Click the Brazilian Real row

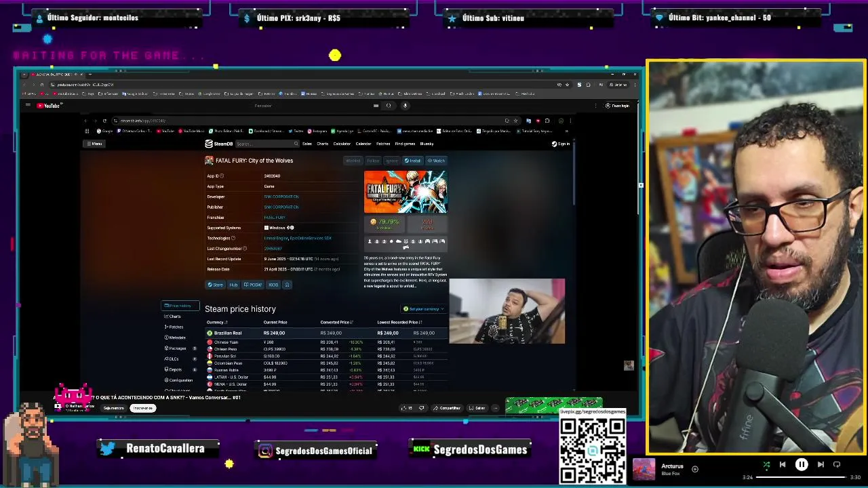click(327, 333)
